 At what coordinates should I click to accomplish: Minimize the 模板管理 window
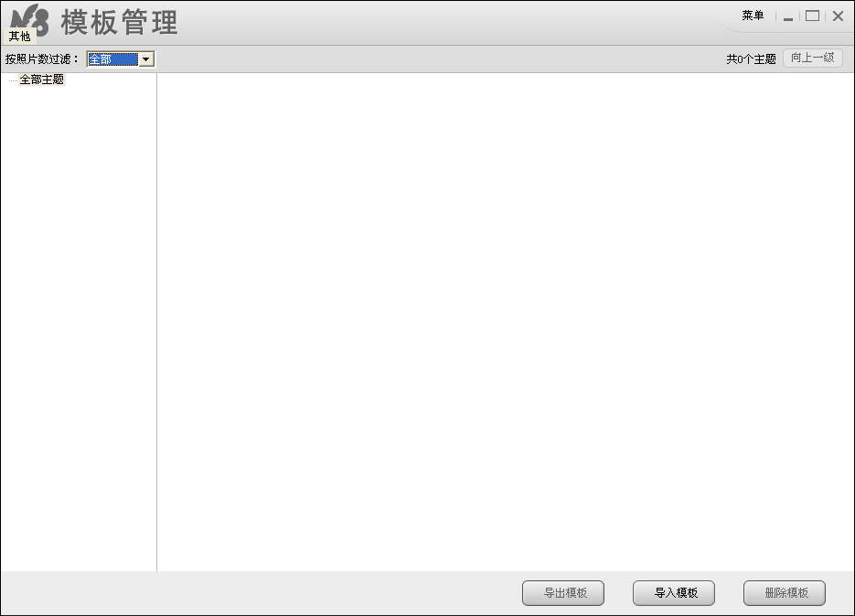tap(788, 16)
